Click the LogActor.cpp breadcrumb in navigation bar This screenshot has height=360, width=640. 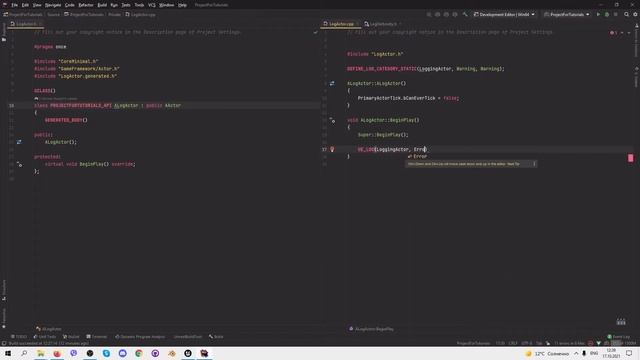[140, 15]
